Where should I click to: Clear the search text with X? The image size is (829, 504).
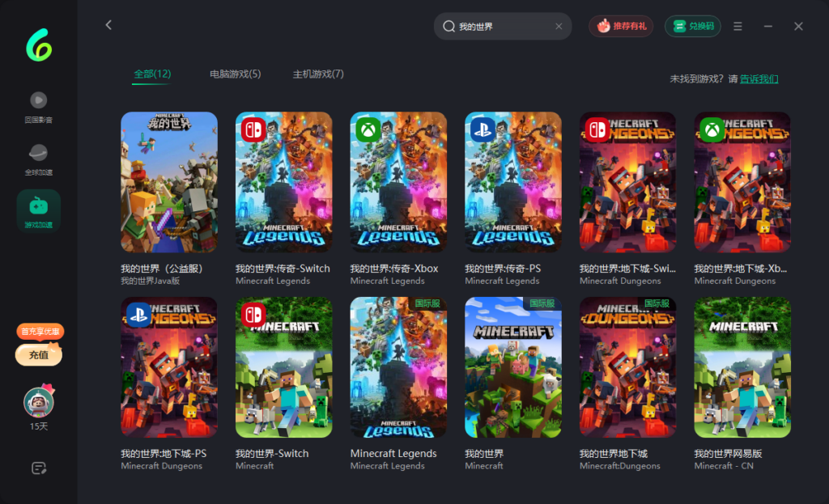[559, 27]
